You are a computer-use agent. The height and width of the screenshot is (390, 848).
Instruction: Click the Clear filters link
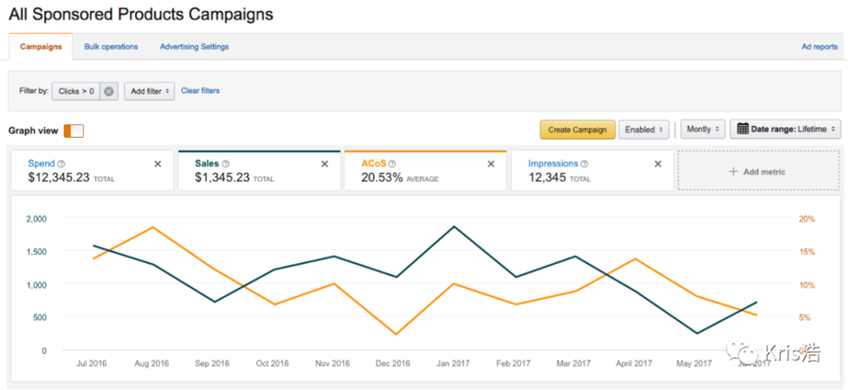click(200, 91)
